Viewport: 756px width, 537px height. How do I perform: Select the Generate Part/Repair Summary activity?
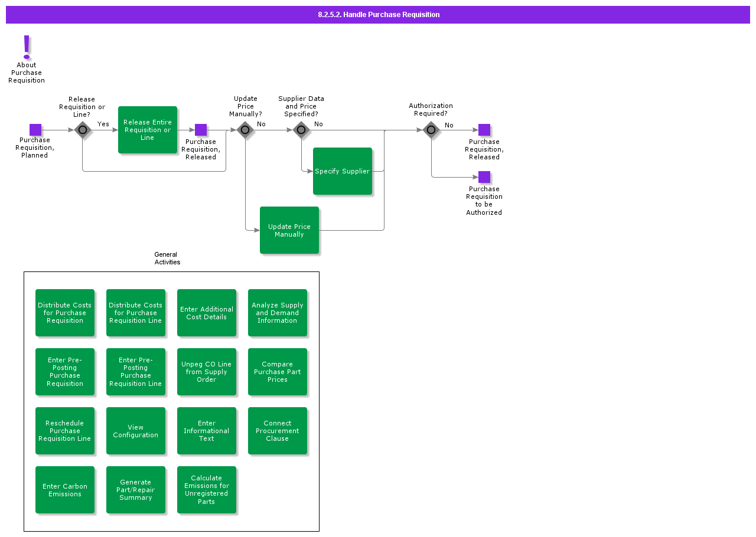[x=136, y=490]
